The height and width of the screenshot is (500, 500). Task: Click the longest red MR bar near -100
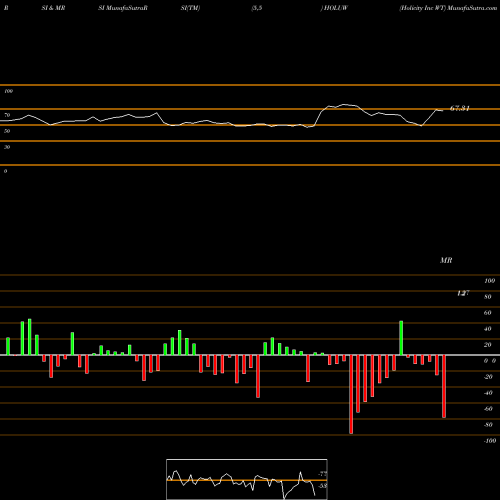[351, 394]
